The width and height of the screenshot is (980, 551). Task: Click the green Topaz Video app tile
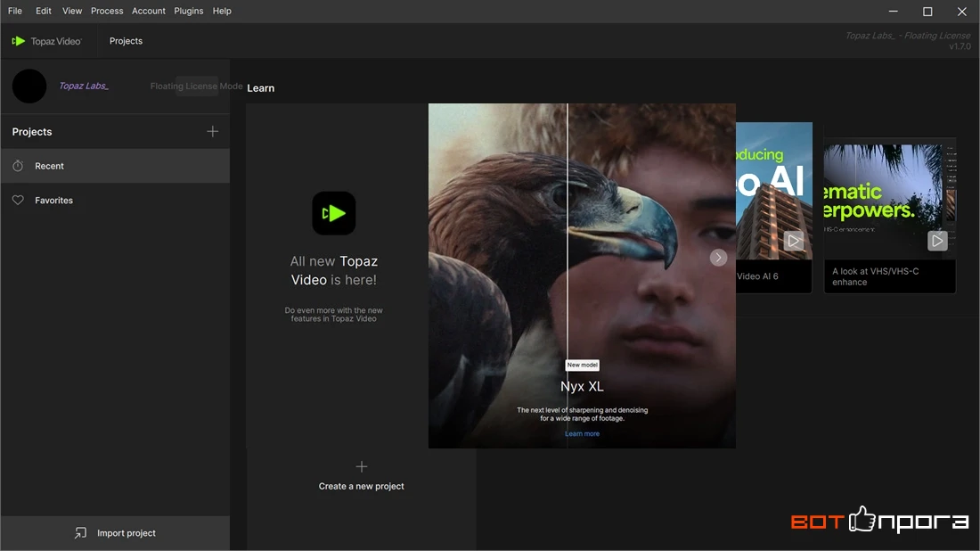[334, 213]
